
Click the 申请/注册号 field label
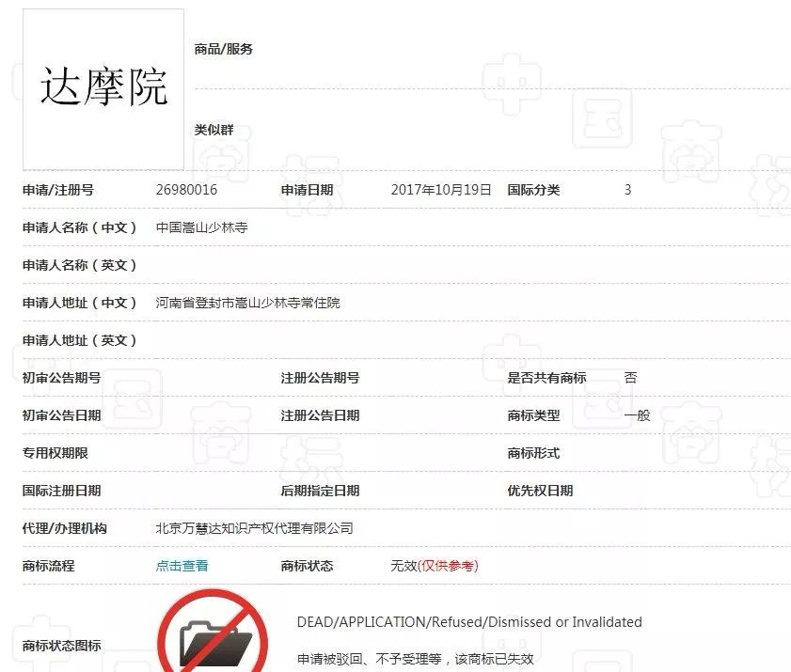pyautogui.click(x=58, y=190)
